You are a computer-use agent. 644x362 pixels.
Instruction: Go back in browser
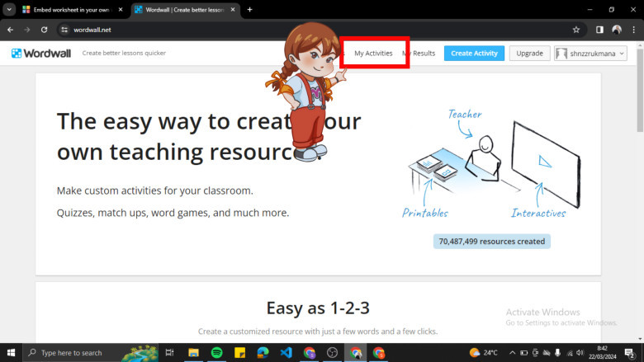(10, 30)
